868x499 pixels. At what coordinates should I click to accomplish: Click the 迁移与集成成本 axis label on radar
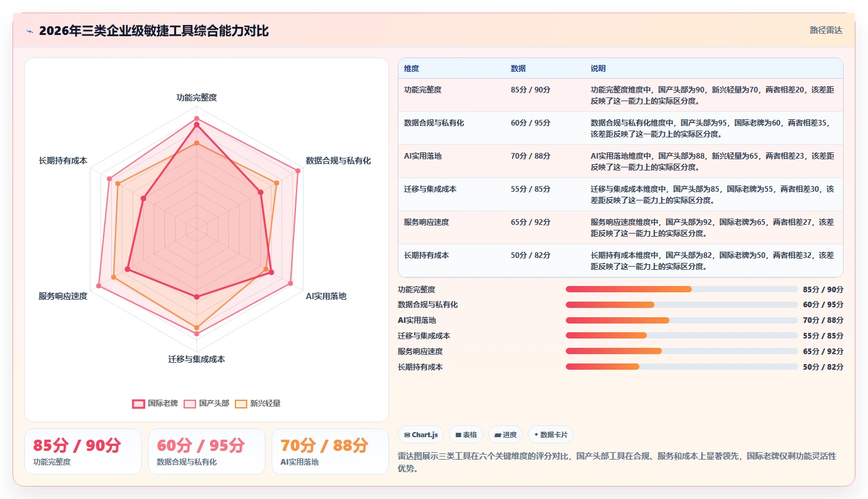click(197, 359)
